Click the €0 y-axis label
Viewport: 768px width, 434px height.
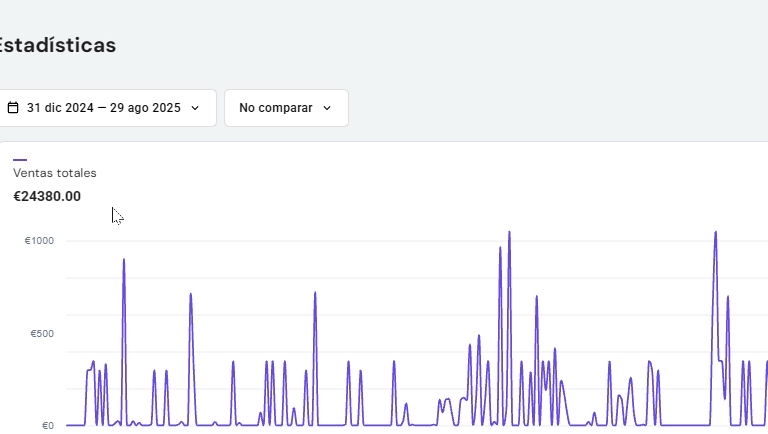click(x=48, y=425)
